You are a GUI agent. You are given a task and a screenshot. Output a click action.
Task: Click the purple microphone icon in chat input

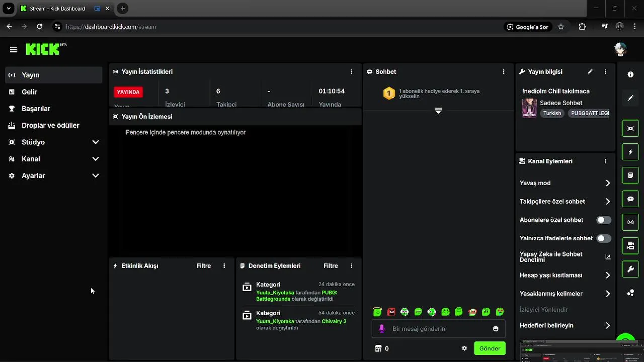[x=381, y=329]
